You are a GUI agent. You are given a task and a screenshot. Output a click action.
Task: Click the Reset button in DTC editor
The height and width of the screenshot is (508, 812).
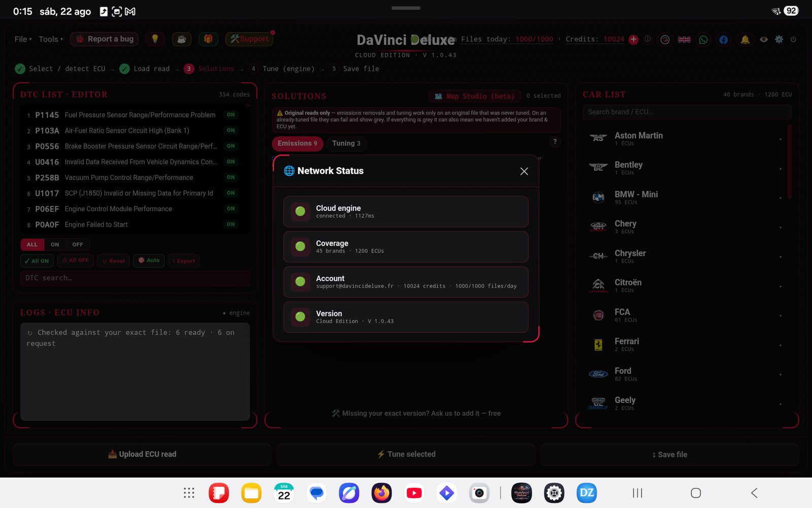coord(114,261)
